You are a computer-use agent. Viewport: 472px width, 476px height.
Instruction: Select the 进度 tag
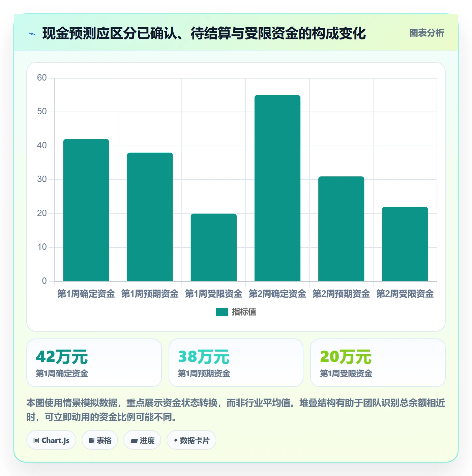point(142,440)
